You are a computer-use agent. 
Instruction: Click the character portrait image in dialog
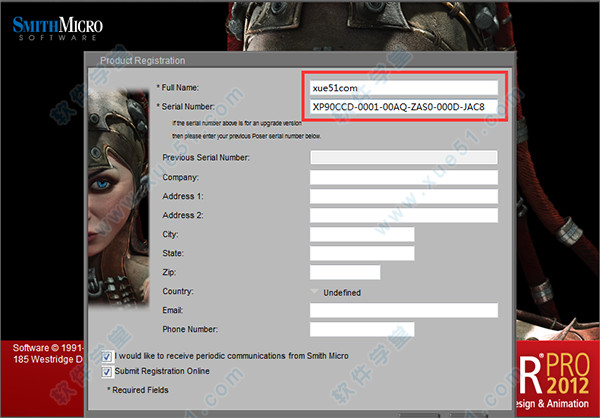(x=119, y=197)
